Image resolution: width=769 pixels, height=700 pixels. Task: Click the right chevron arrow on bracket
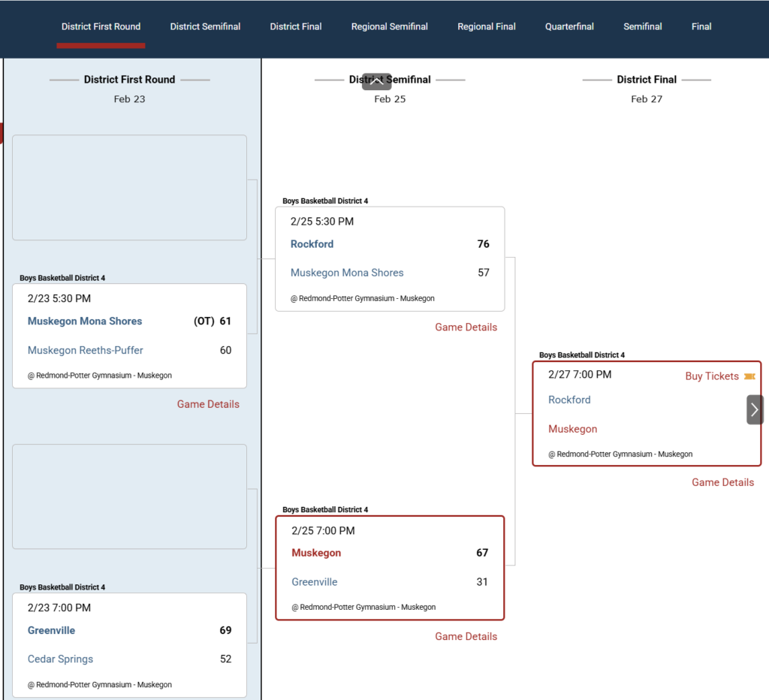pos(755,410)
